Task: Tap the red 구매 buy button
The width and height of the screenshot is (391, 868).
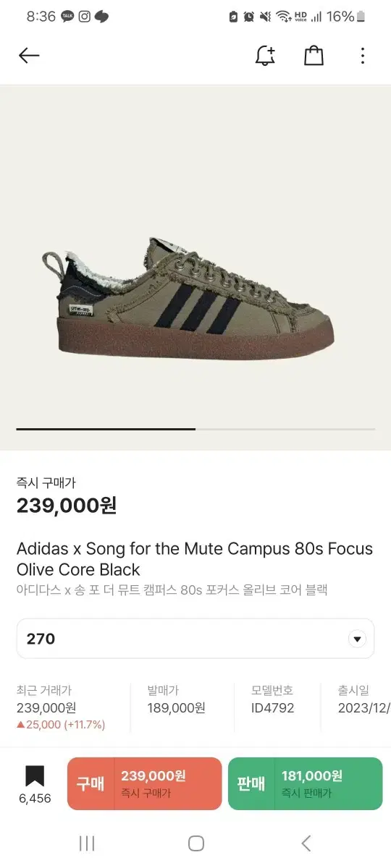Action: (x=144, y=784)
